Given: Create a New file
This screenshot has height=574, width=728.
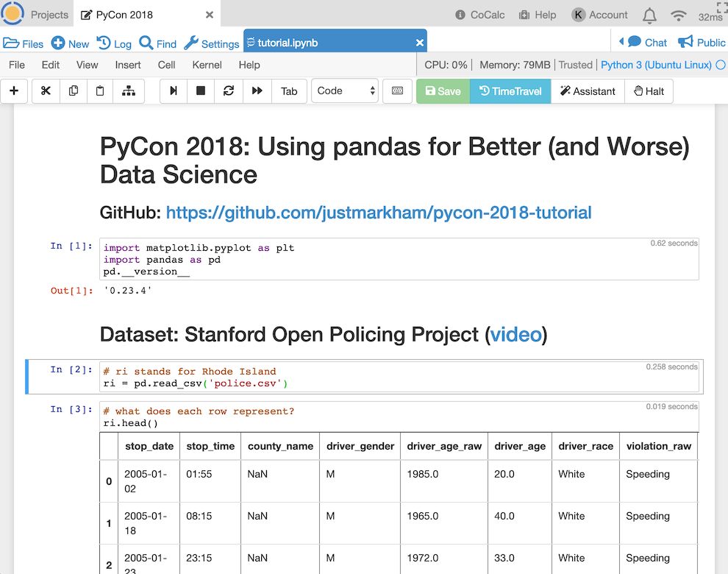Looking at the screenshot, I should pyautogui.click(x=70, y=43).
